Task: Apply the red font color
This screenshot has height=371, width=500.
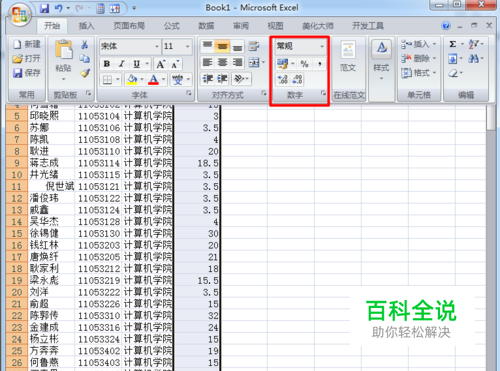Action: tap(153, 79)
